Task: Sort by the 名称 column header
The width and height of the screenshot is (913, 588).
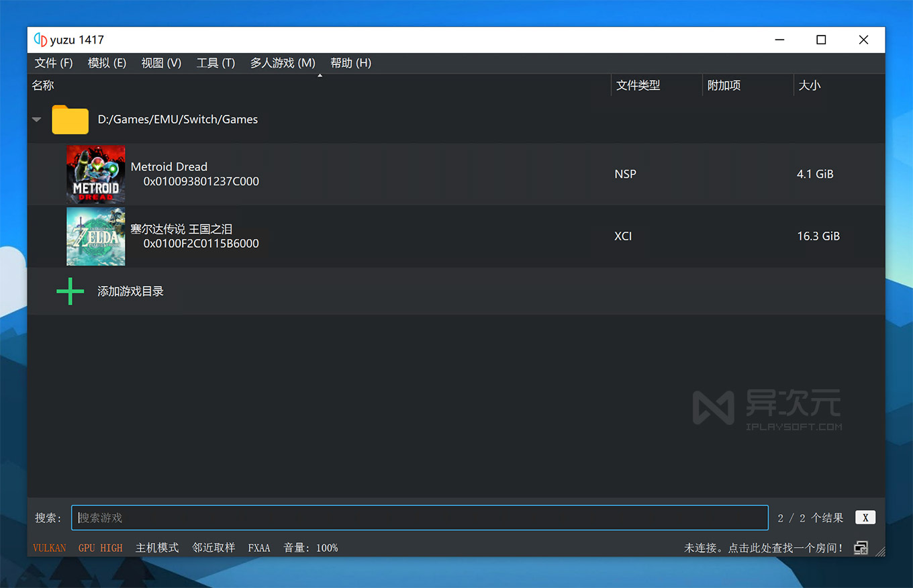Action: pyautogui.click(x=43, y=85)
